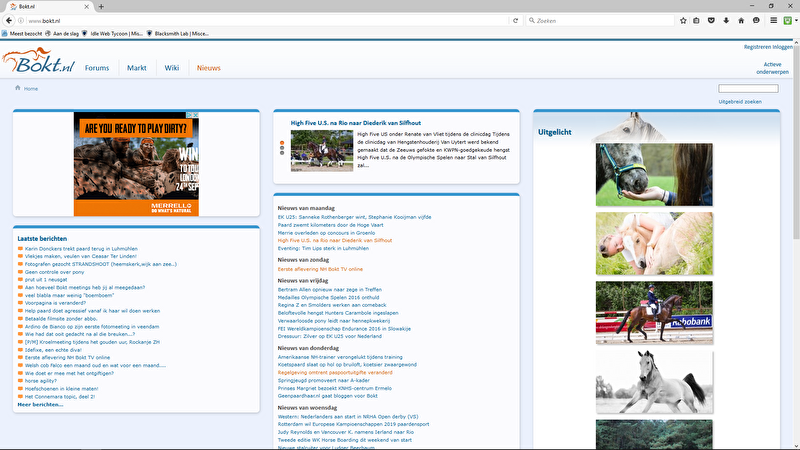The image size is (800, 450).
Task: Open Meer berichten link
Action: coord(40,405)
